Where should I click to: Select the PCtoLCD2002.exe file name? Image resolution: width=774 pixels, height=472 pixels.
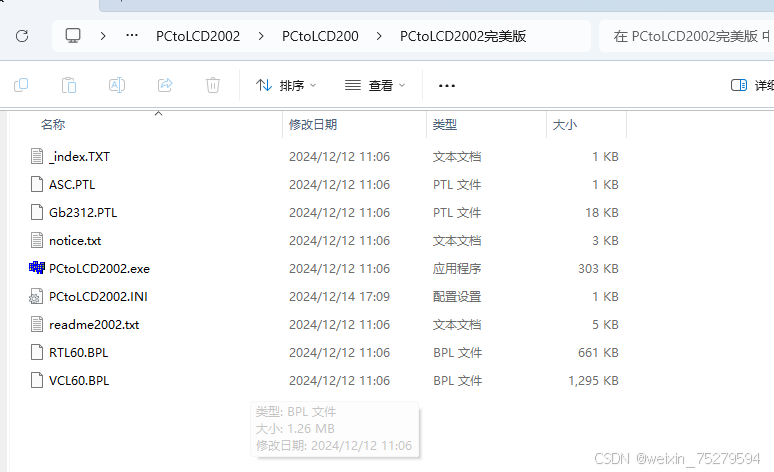(99, 269)
